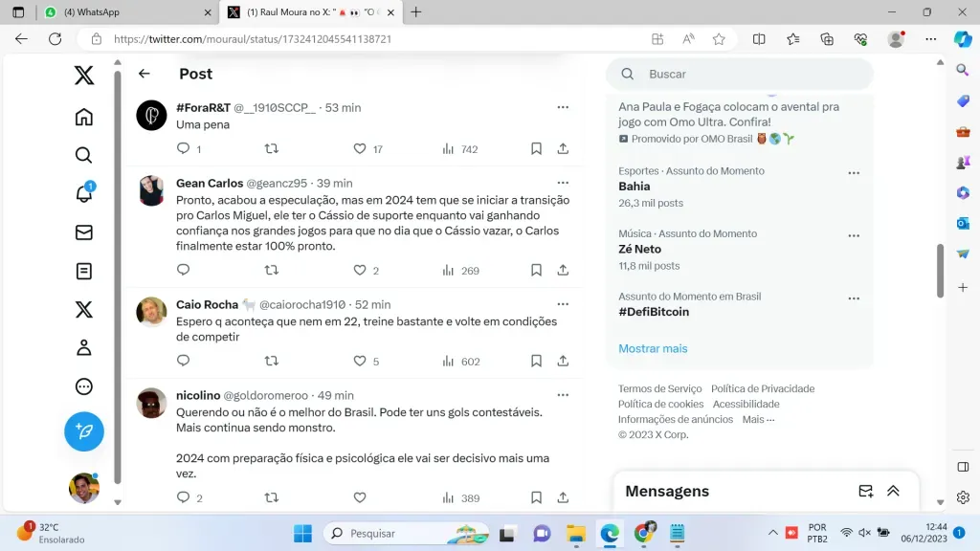The image size is (980, 551).
Task: Switch to the WhatsApp browser tab
Action: 124,12
